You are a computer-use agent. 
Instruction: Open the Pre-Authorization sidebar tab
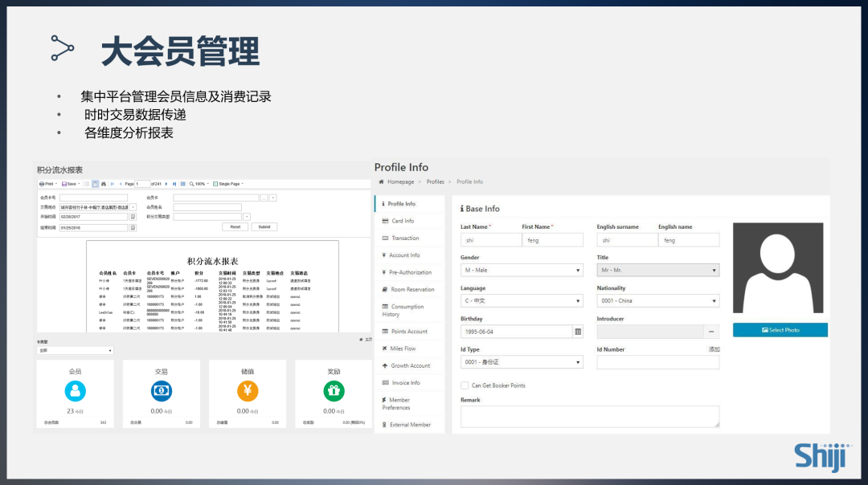[x=410, y=272]
